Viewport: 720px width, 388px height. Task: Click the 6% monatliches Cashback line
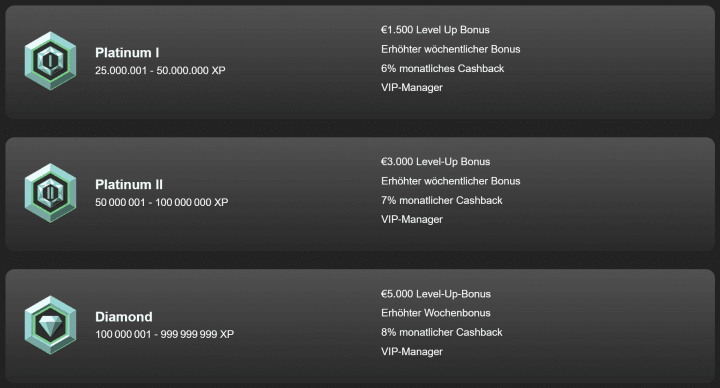pyautogui.click(x=443, y=68)
